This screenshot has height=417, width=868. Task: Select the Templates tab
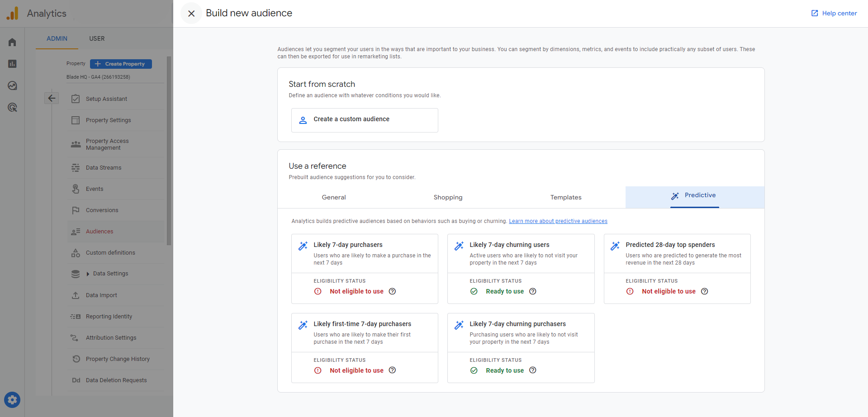pyautogui.click(x=565, y=198)
